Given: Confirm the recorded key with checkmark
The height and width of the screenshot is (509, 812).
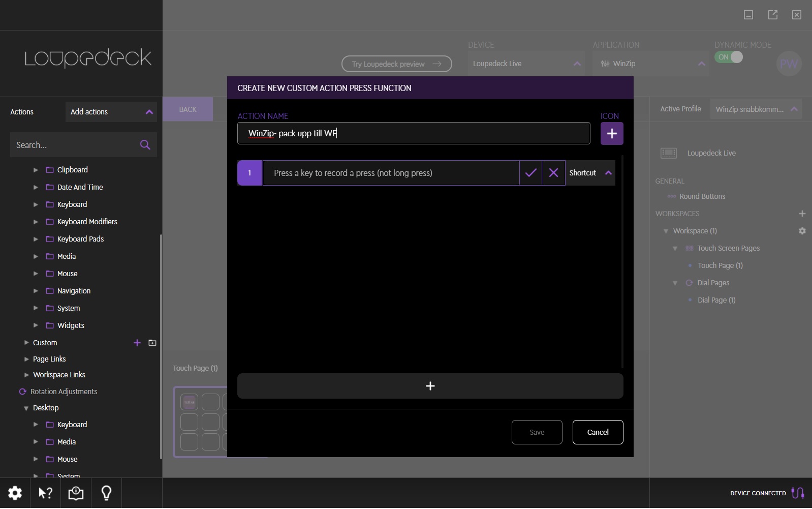Looking at the screenshot, I should (x=530, y=173).
